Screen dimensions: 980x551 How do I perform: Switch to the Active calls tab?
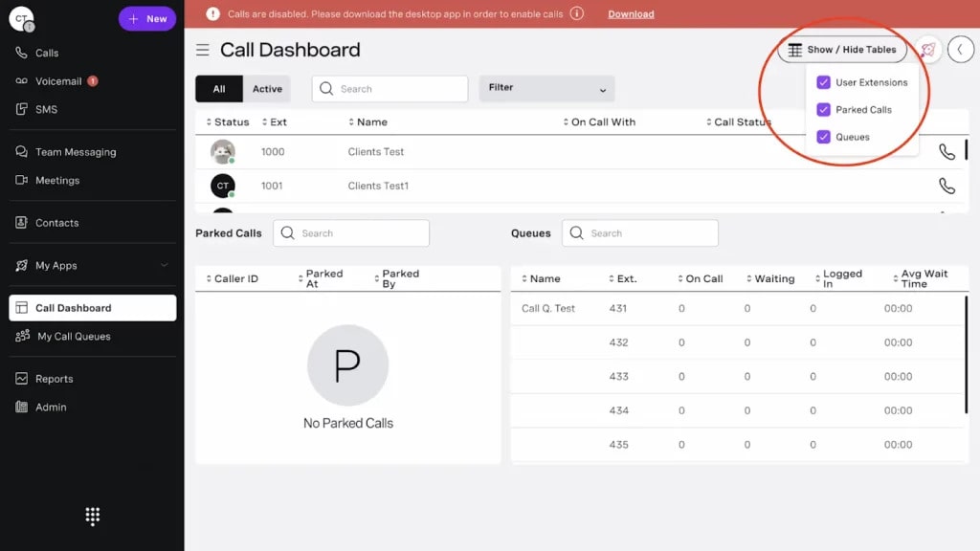(267, 88)
